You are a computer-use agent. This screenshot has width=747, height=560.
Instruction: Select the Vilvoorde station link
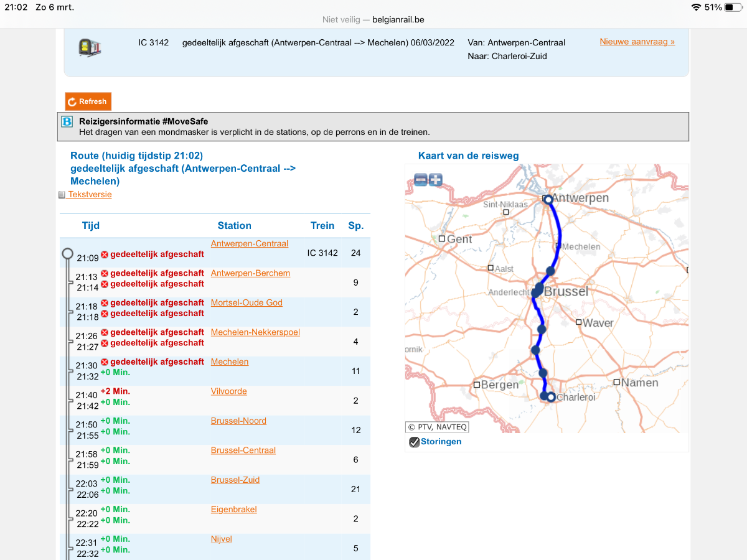pyautogui.click(x=228, y=391)
